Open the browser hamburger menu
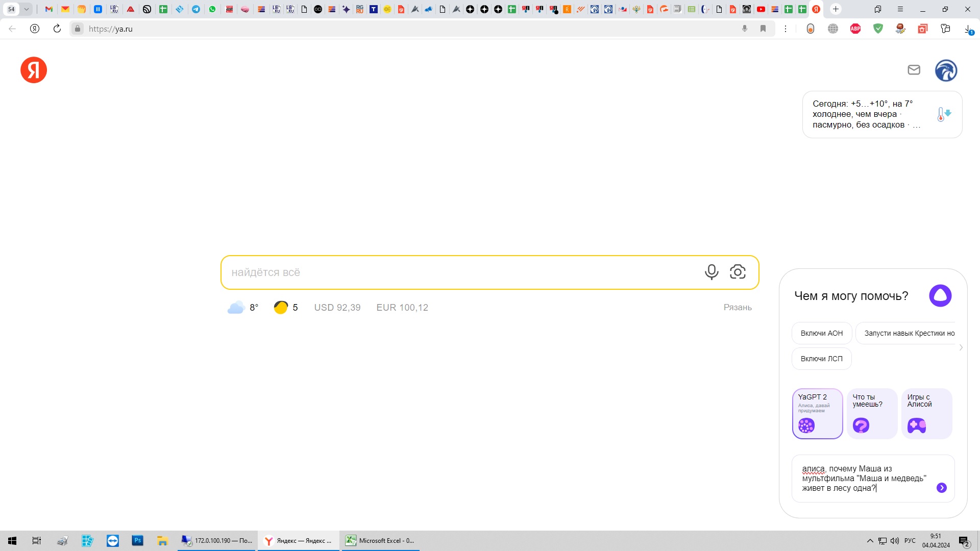This screenshot has height=551, width=980. [900, 9]
